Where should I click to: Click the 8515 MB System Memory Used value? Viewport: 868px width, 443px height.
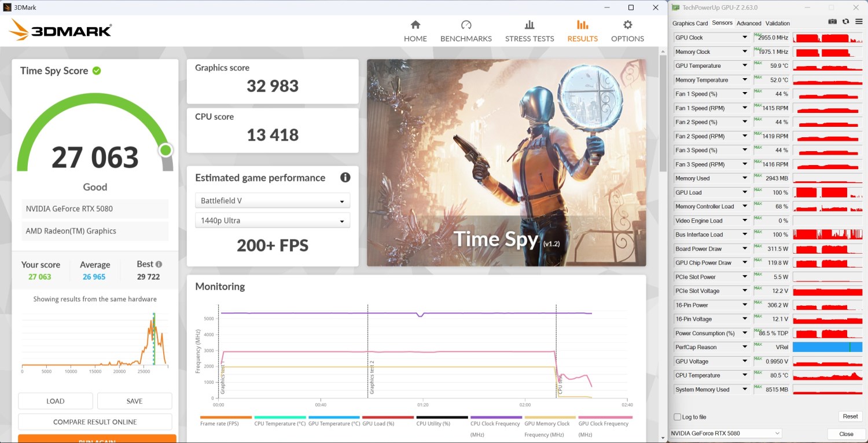(x=777, y=390)
